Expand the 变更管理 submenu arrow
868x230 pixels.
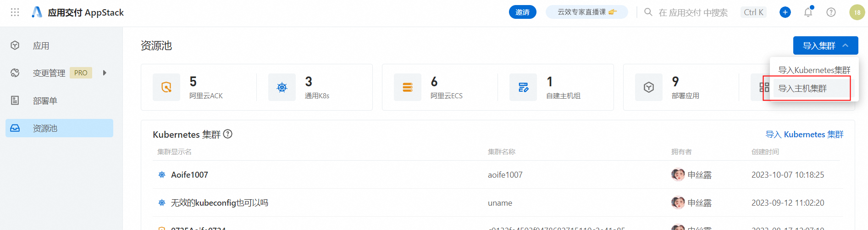click(105, 73)
